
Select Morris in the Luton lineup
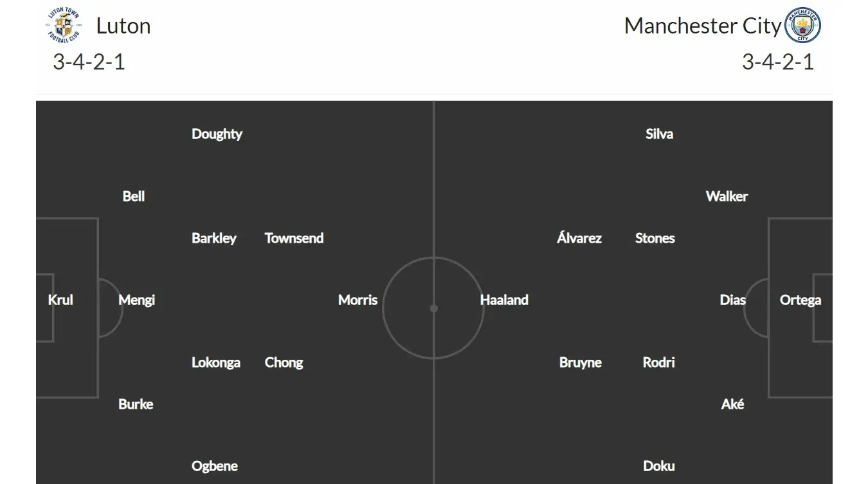357,300
